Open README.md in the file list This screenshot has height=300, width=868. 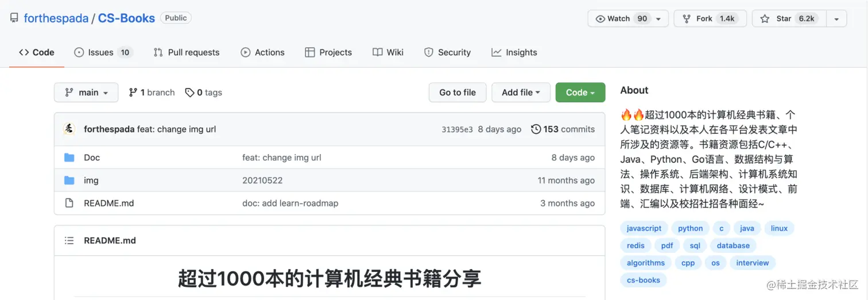pos(108,203)
